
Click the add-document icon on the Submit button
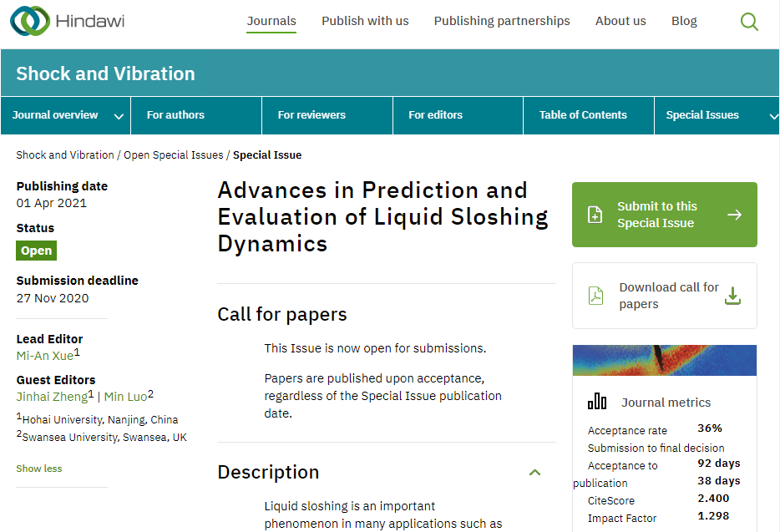coord(595,215)
